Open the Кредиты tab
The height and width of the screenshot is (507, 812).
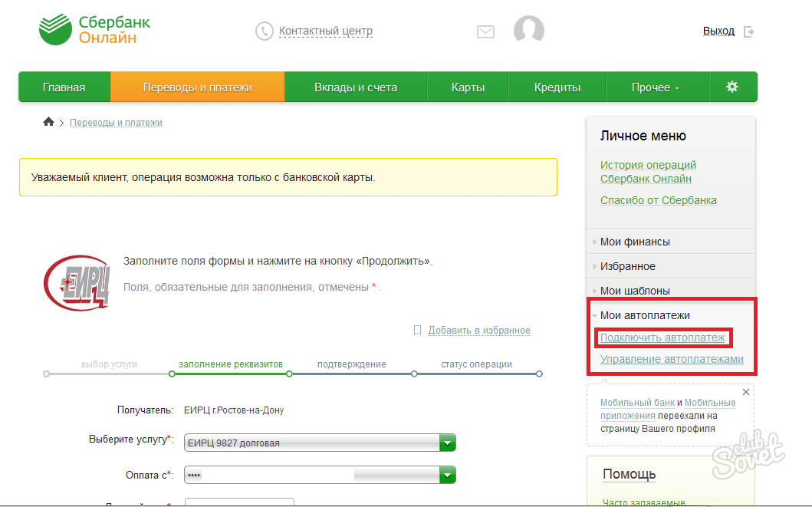click(557, 87)
